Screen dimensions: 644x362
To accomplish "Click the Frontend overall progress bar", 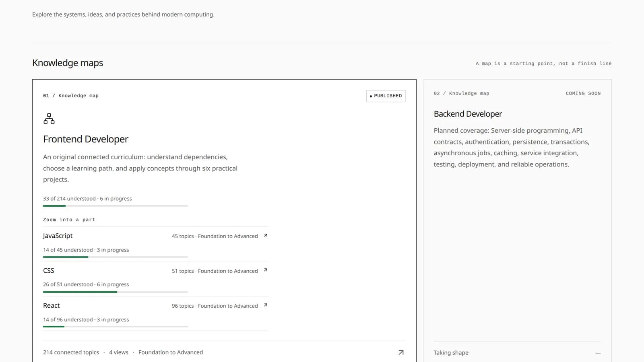I will [116, 206].
